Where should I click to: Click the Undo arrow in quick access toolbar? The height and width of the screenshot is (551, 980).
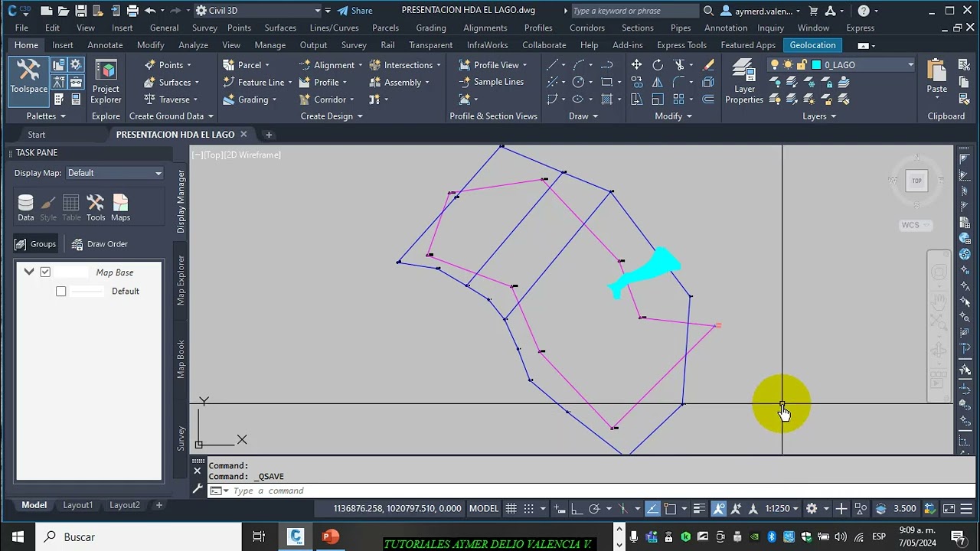150,11
